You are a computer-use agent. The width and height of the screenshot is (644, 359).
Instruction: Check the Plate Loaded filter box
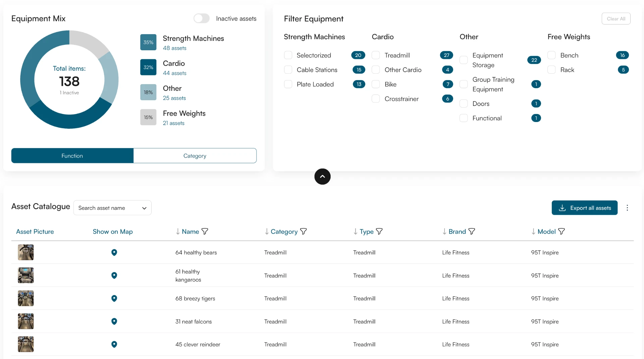(x=288, y=84)
